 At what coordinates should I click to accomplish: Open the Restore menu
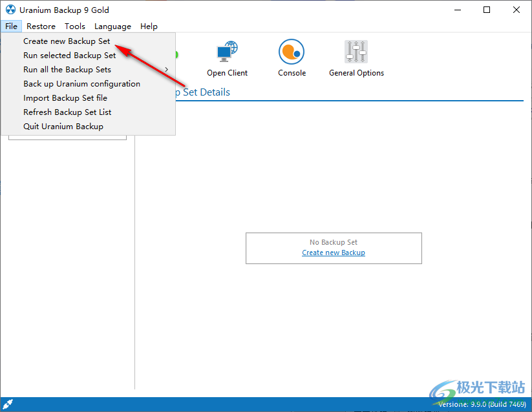(41, 26)
